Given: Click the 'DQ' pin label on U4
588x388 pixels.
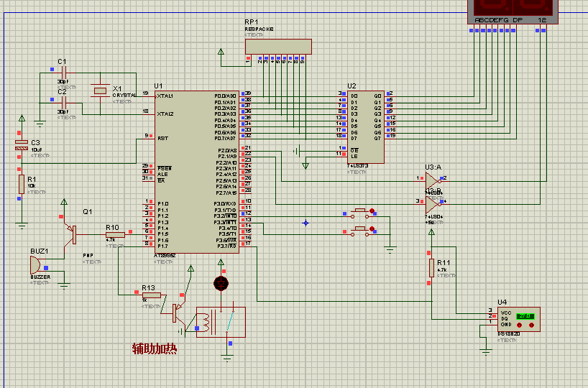Looking at the screenshot, I should (x=505, y=318).
